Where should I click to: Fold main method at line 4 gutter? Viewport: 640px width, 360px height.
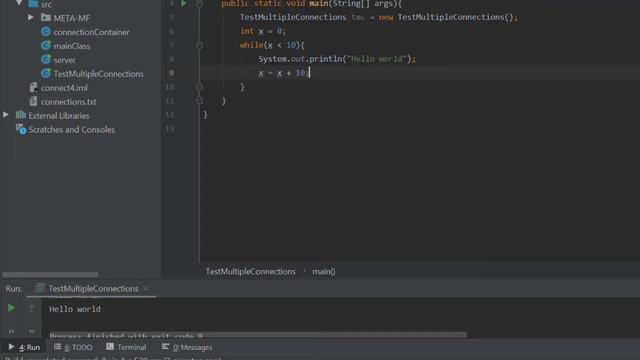pos(199,3)
